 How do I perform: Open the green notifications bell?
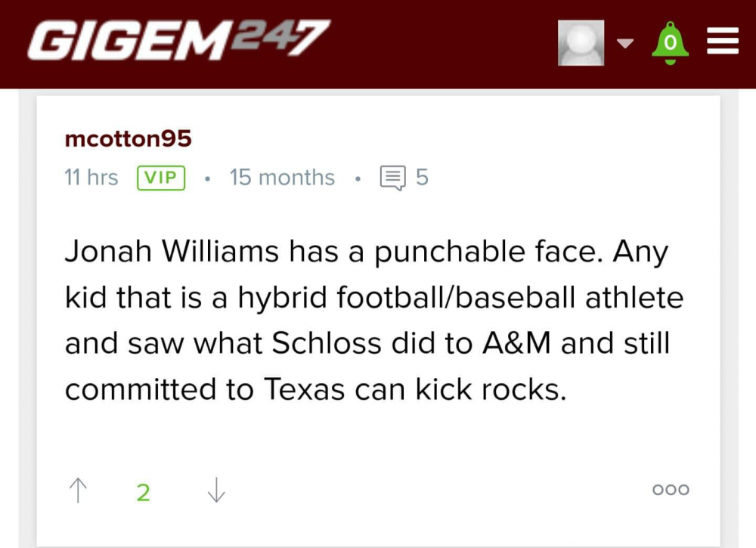pyautogui.click(x=670, y=43)
